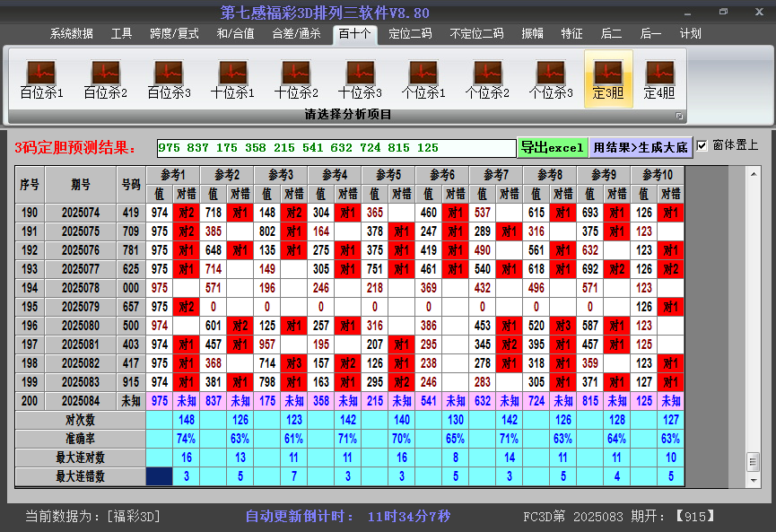
Task: Switch to the 跨度/复式 tab
Action: click(174, 34)
